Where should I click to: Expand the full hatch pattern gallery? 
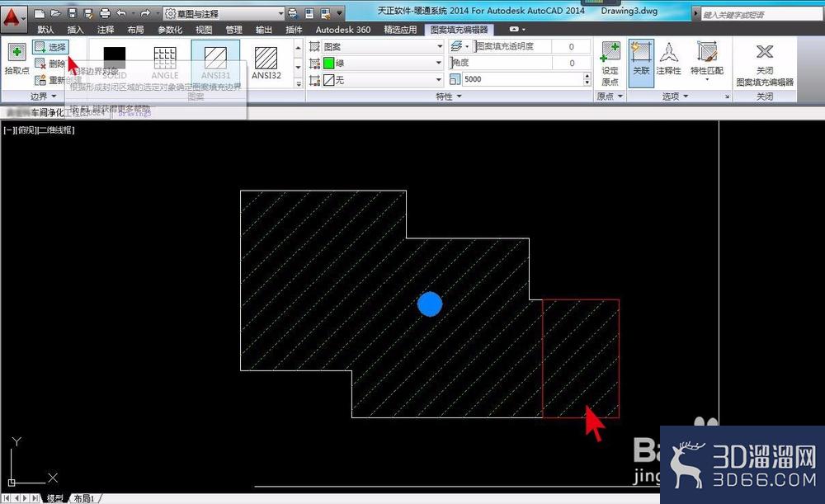coord(299,83)
